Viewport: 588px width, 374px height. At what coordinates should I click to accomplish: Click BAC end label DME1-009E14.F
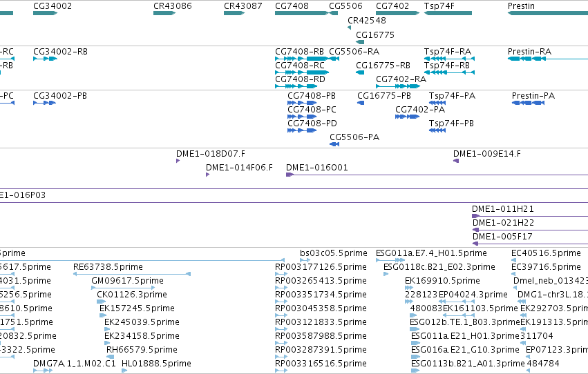pyautogui.click(x=487, y=154)
